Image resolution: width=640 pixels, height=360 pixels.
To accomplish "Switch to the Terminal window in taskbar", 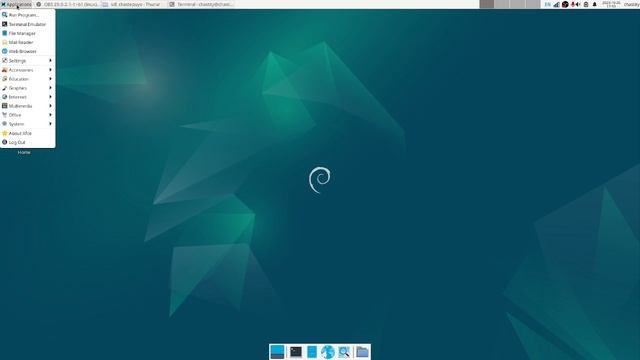I will tap(201, 4).
